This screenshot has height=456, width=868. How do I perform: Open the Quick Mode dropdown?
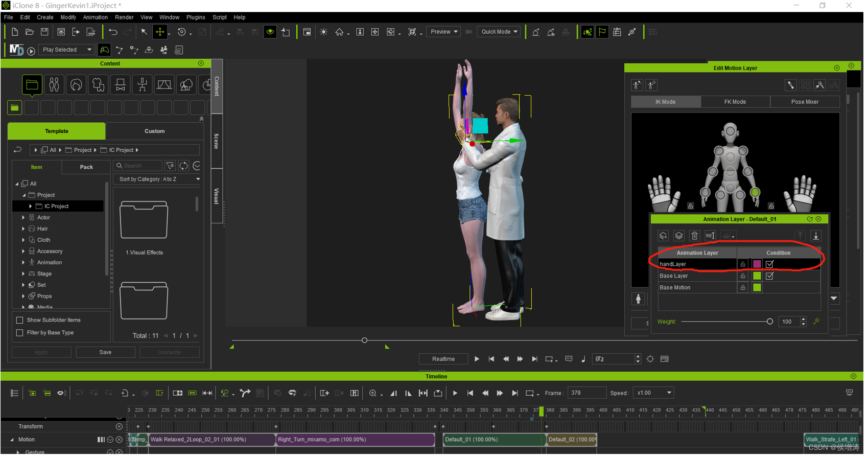[499, 32]
